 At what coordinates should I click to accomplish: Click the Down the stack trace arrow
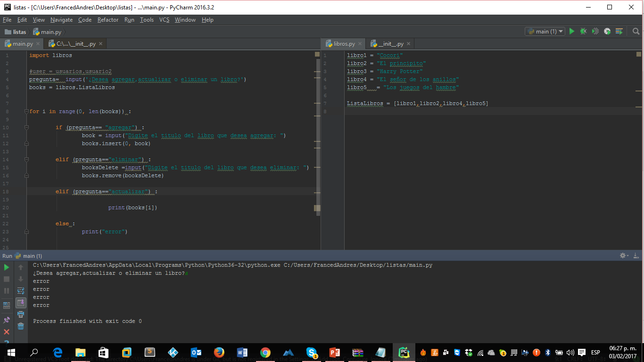pos(21,279)
